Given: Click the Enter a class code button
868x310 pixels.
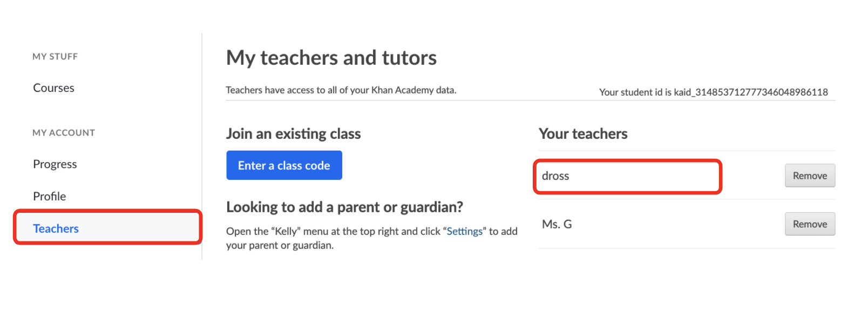Looking at the screenshot, I should (284, 166).
